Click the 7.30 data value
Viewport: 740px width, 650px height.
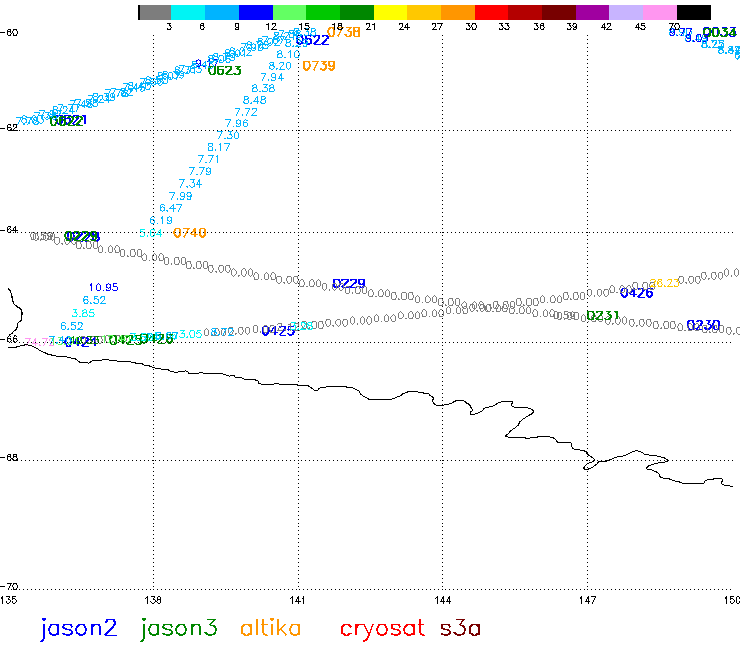[228, 135]
